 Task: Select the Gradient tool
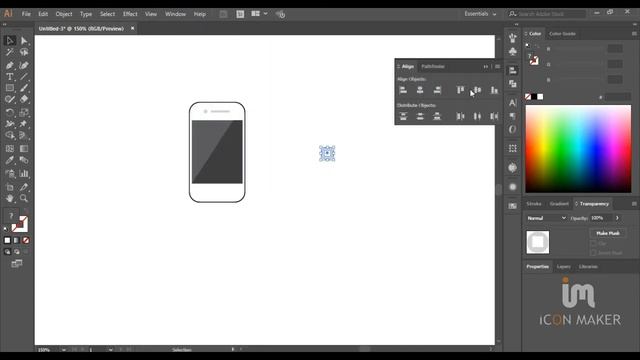[24, 149]
